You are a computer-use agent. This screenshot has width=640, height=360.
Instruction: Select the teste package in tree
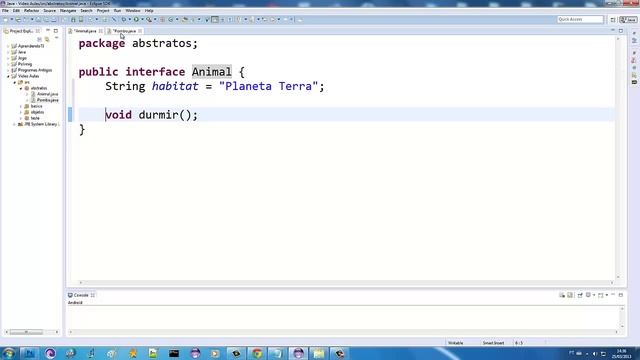pos(35,118)
